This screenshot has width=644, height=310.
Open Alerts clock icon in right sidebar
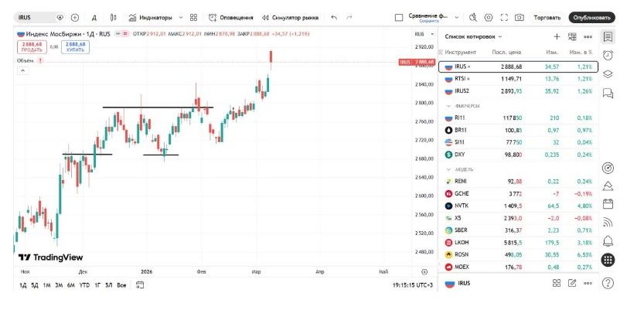coord(608,55)
